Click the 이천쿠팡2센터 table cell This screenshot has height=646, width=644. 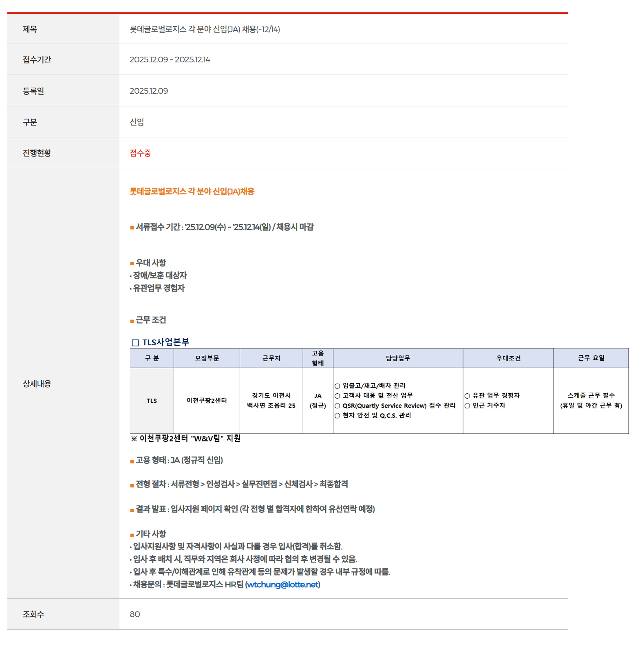207,401
